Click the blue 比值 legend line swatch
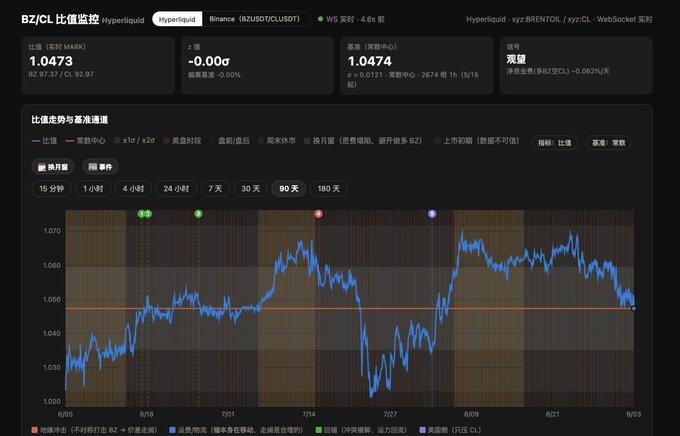This screenshot has width=680, height=436. pyautogui.click(x=36, y=141)
